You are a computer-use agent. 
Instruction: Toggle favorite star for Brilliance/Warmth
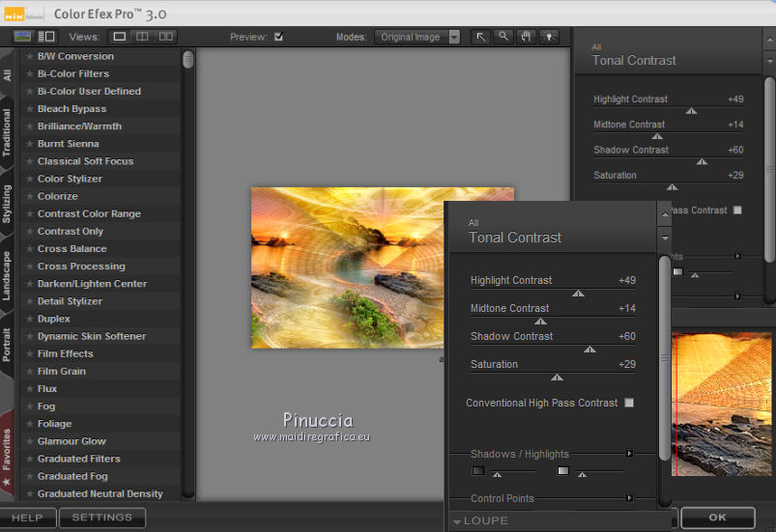[30, 126]
